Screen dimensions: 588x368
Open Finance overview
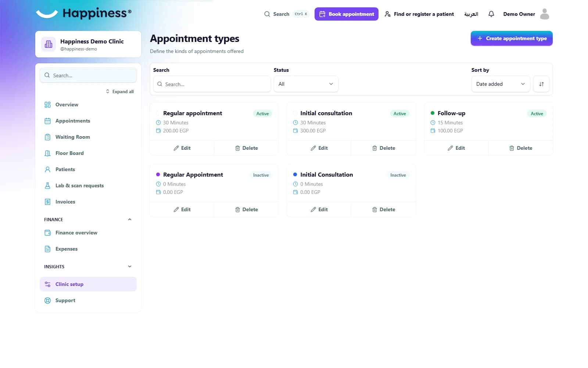coord(88,233)
